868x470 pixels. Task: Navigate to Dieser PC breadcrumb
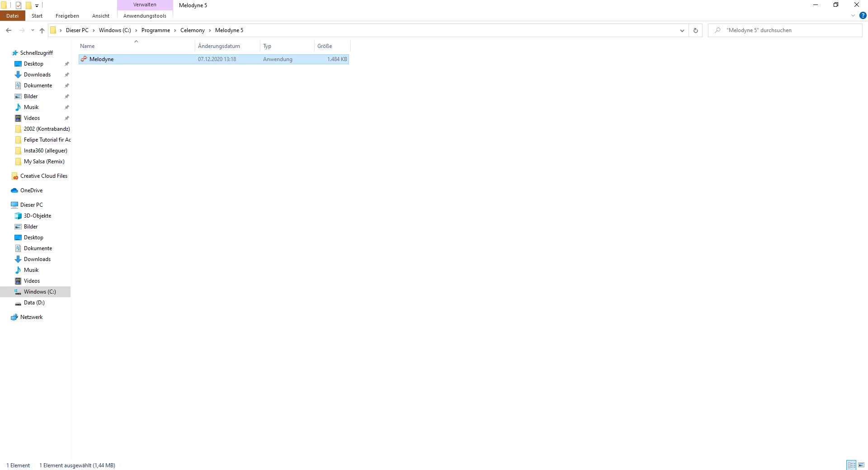click(x=77, y=30)
